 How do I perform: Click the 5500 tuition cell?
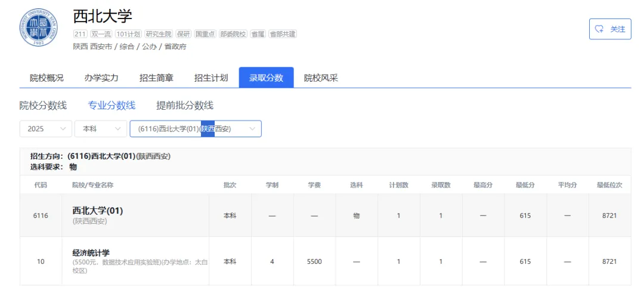315,261
